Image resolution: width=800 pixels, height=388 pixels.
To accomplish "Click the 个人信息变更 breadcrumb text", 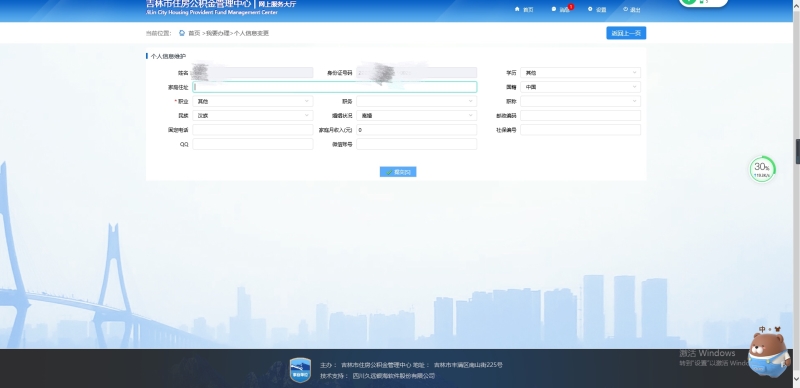I will coord(252,33).
